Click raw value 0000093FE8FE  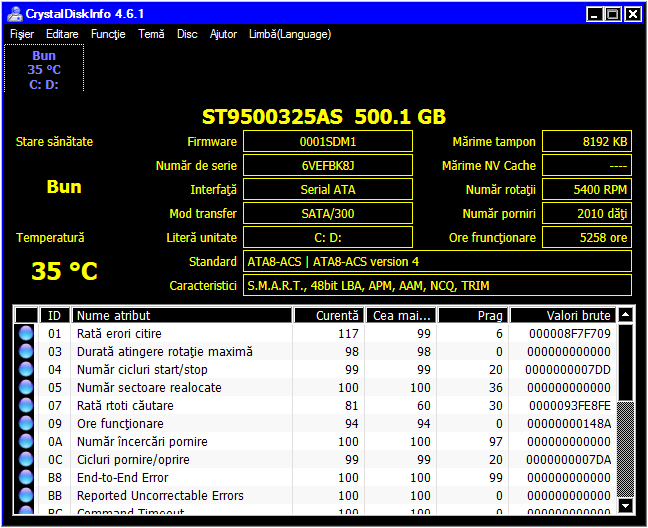click(569, 405)
